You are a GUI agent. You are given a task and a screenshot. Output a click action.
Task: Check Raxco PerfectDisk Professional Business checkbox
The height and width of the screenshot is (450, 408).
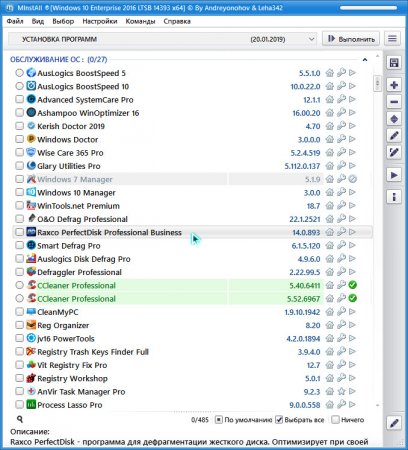[x=19, y=232]
